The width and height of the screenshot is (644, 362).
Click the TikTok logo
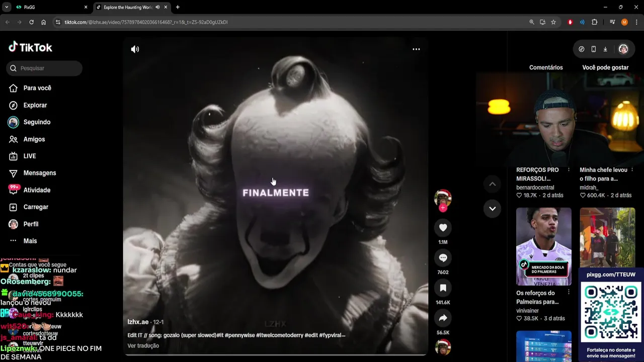coord(30,47)
